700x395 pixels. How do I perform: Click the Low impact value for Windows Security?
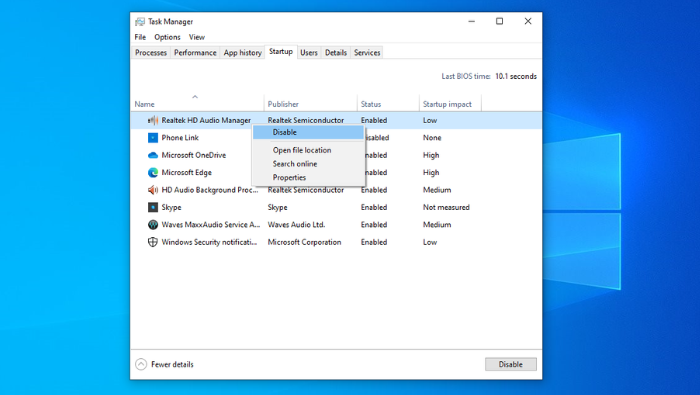click(430, 242)
